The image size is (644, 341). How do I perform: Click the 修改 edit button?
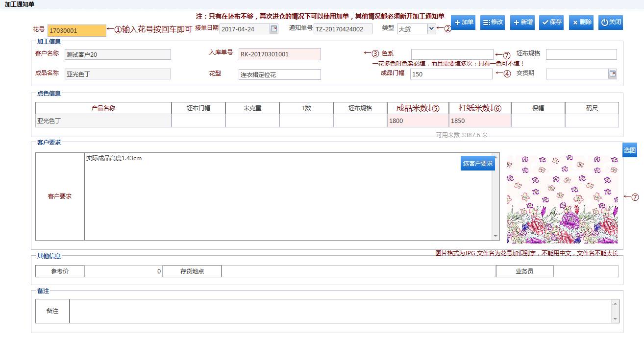[493, 23]
